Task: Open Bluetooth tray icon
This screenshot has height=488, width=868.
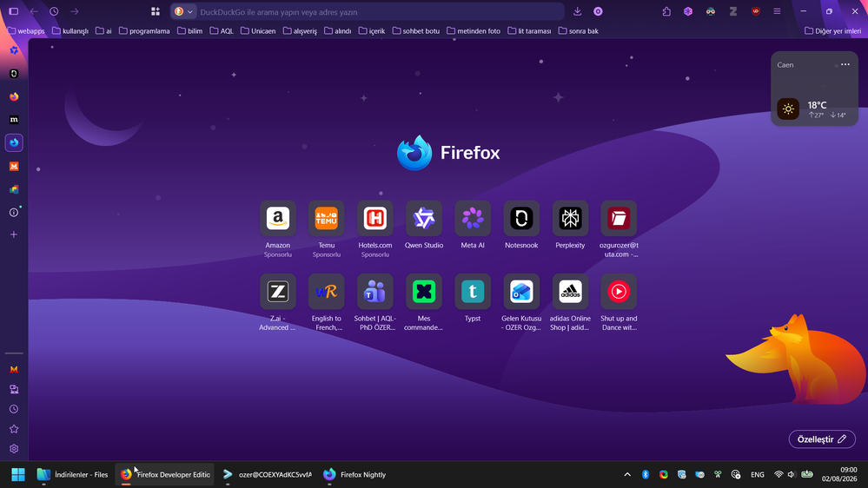Action: (x=646, y=474)
